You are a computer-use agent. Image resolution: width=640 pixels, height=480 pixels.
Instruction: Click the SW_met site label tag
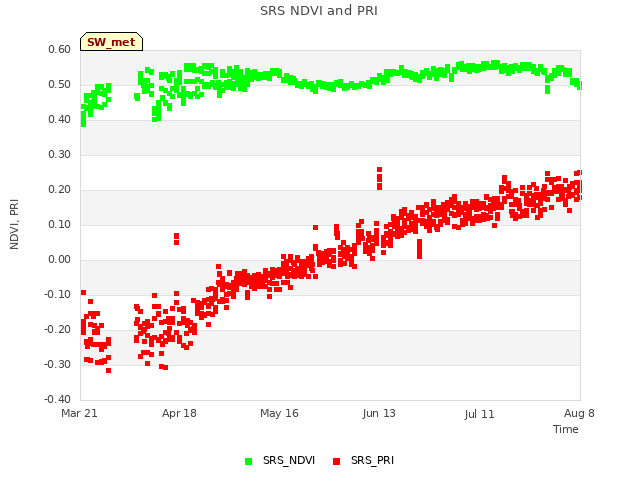pos(111,42)
